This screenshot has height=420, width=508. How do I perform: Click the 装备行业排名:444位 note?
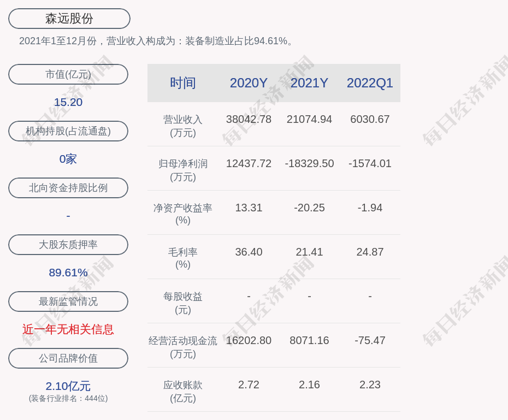[x=68, y=398]
